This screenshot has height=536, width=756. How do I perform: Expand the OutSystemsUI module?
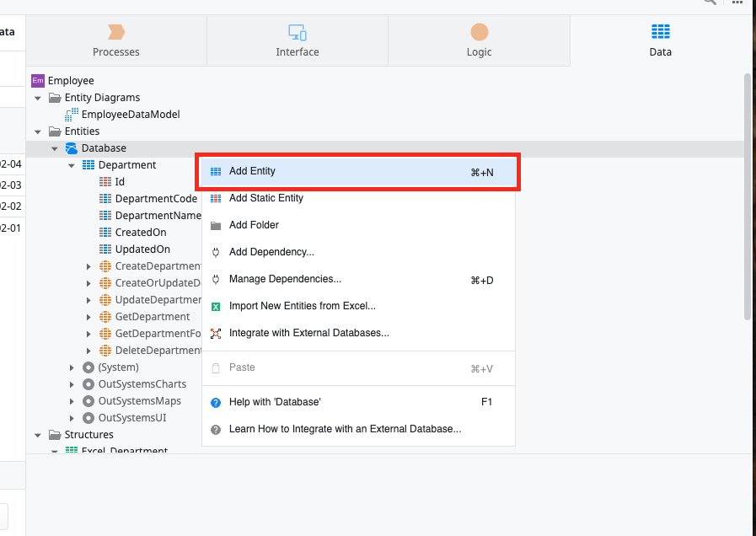pyautogui.click(x=72, y=418)
